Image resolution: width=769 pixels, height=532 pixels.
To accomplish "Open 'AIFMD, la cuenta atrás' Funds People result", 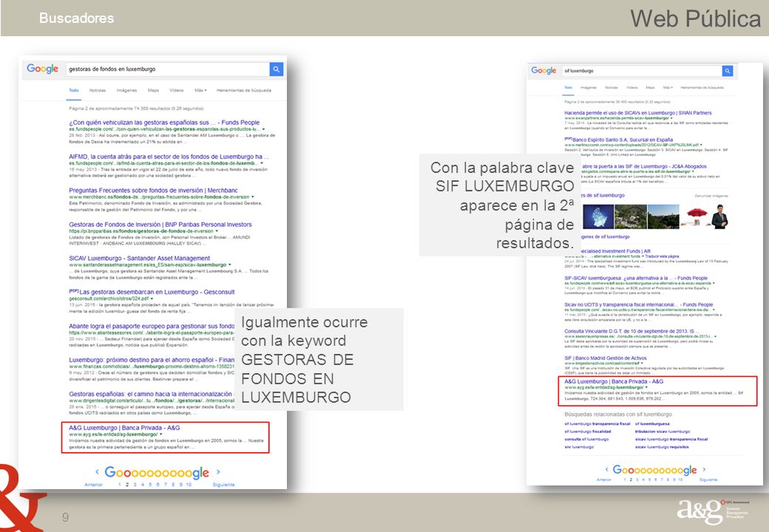I will 169,156.
